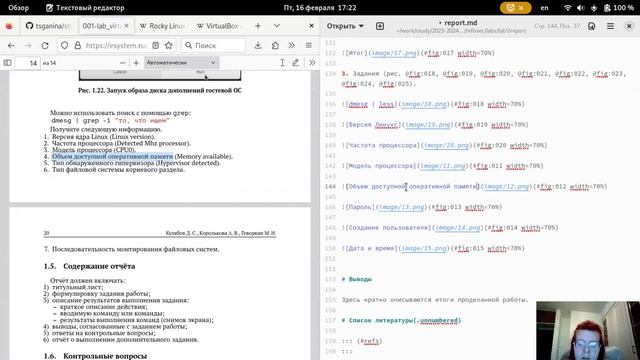
Task: Click highlighted 'Объем доступной оперативной памяти' PDF text
Action: (x=112, y=156)
